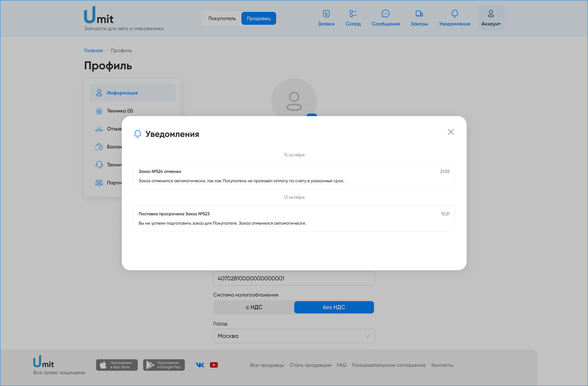588x386 pixels.
Task: Open the Пользовательское соглашение link
Action: point(388,365)
